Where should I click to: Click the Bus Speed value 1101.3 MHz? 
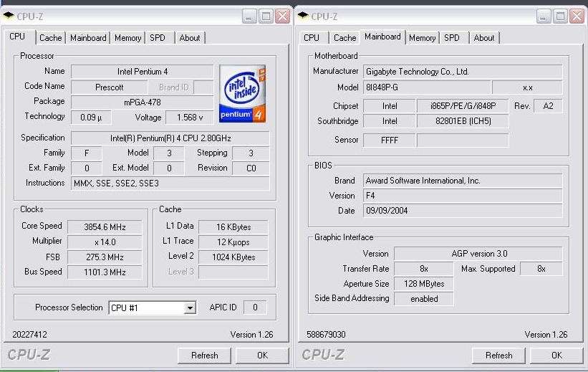(105, 272)
